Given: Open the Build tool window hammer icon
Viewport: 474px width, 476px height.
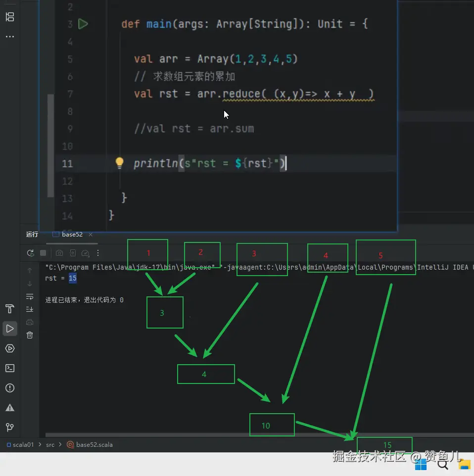Looking at the screenshot, I should coord(9,309).
